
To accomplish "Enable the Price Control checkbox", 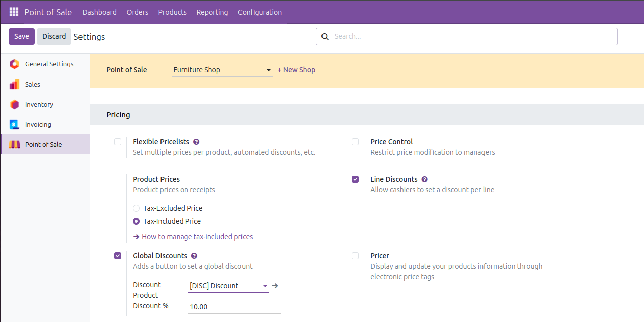I will pos(355,142).
